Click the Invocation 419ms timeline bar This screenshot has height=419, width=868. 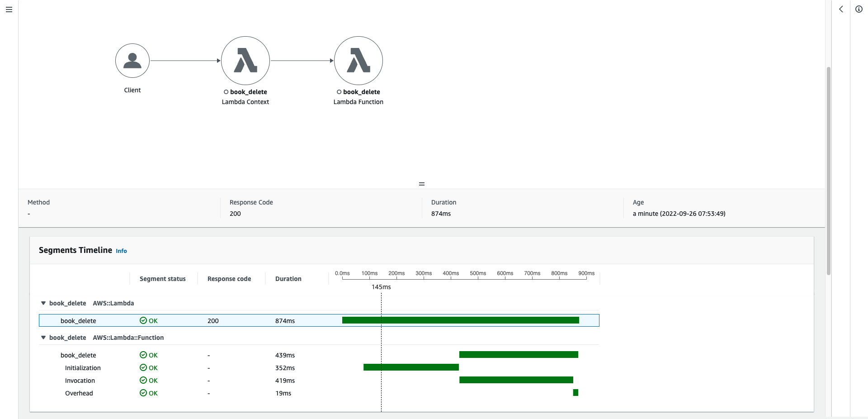tap(516, 380)
